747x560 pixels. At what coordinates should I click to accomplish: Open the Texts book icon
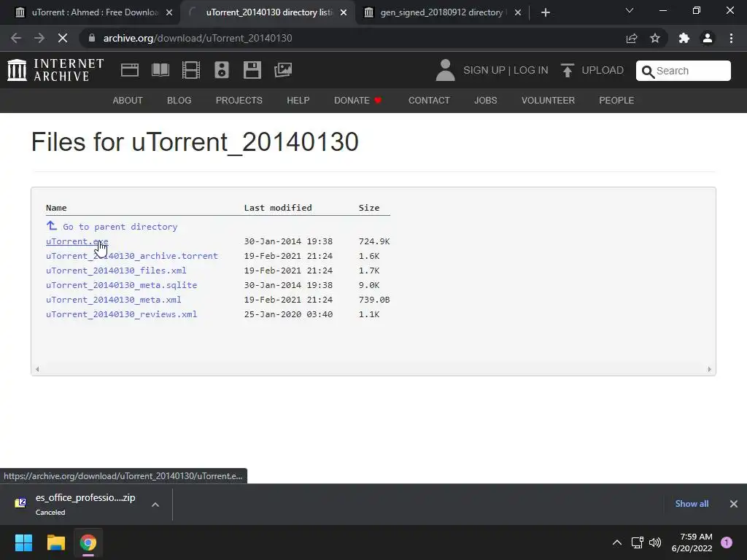(160, 70)
